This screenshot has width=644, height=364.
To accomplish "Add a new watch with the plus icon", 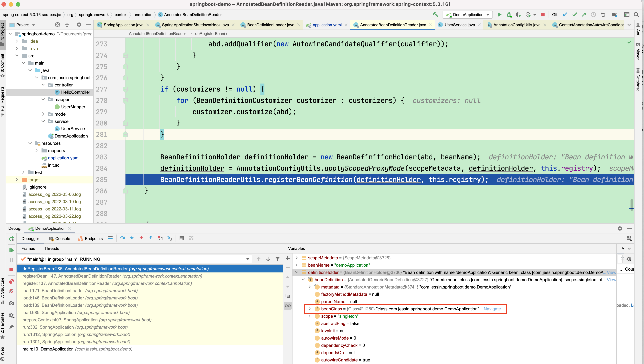I will click(288, 258).
